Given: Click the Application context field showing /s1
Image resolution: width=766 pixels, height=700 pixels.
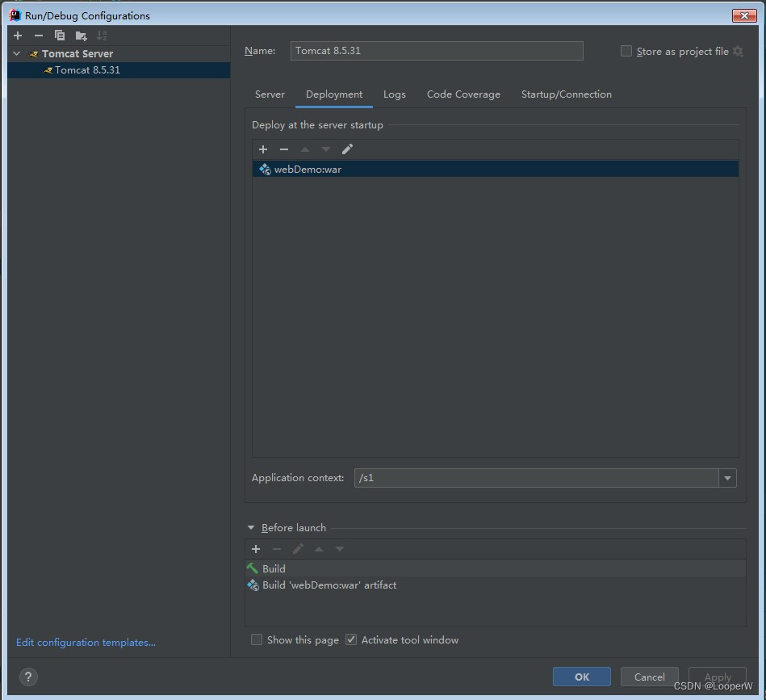Looking at the screenshot, I should click(x=537, y=478).
